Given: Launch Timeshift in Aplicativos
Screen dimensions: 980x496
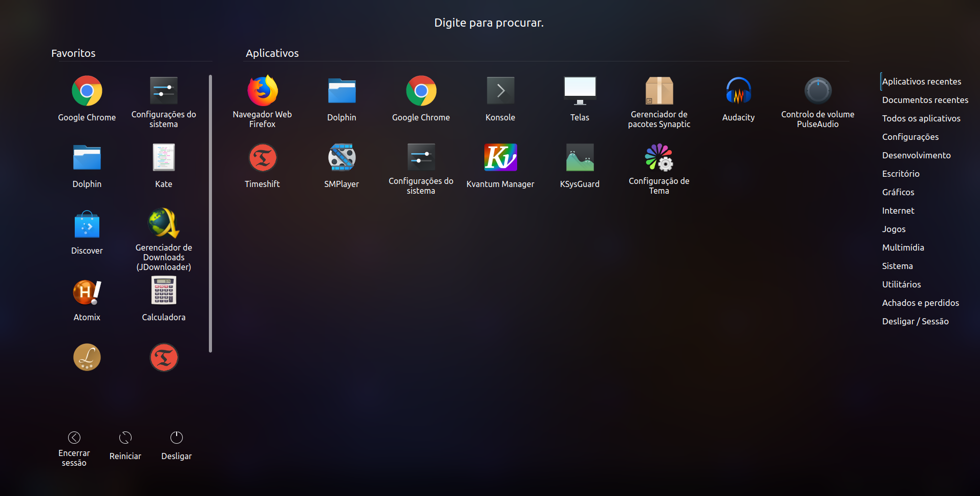Looking at the screenshot, I should point(262,166).
